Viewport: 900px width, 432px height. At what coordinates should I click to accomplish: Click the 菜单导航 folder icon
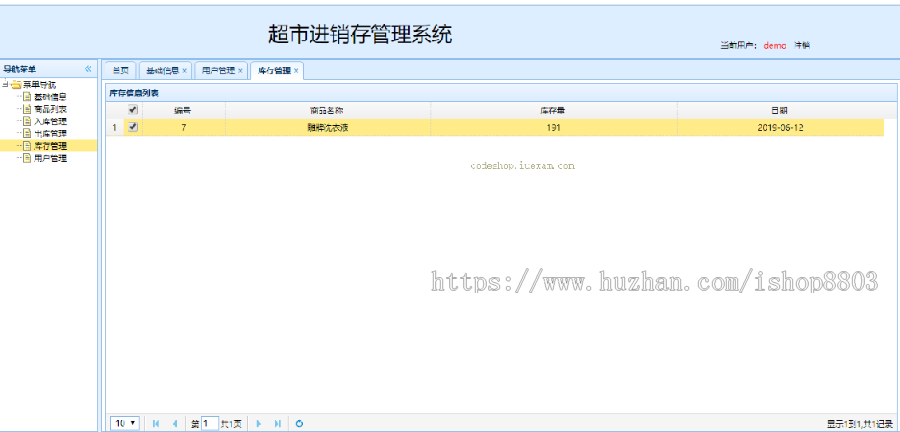click(16, 85)
